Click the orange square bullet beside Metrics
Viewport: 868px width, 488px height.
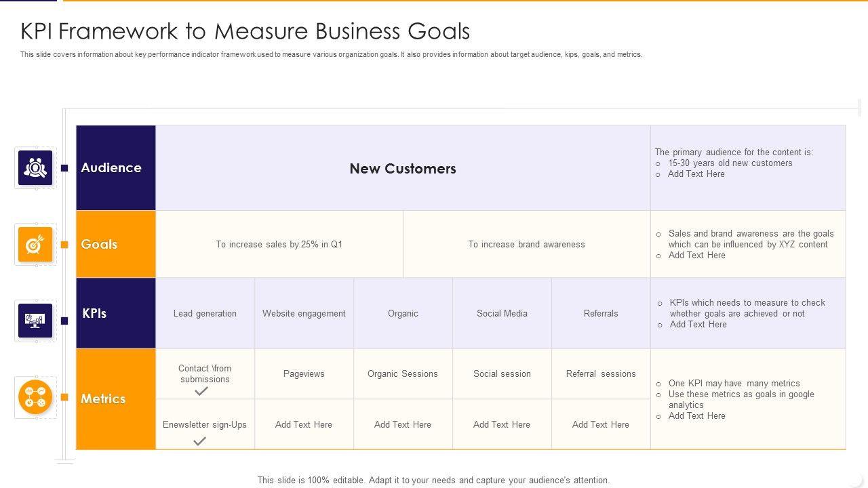64,397
